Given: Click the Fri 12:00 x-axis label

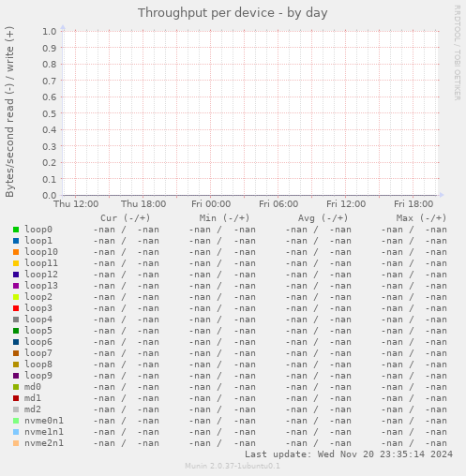Looking at the screenshot, I should coord(346,204).
